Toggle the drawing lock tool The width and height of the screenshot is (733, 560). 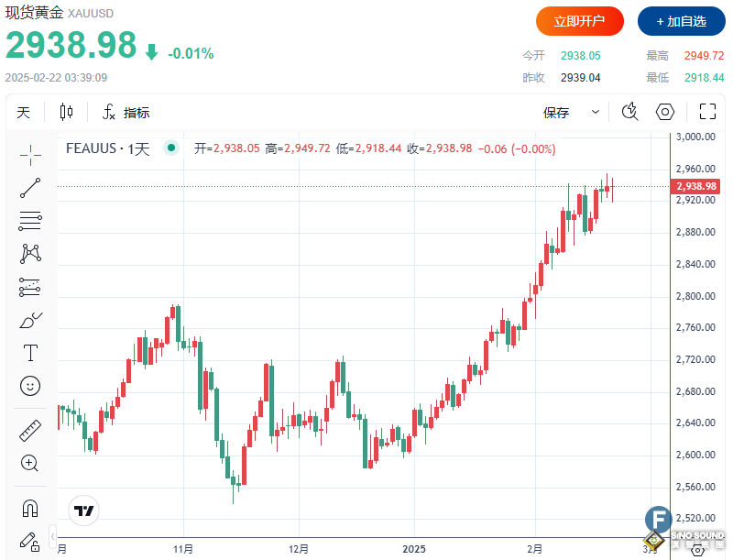(30, 541)
